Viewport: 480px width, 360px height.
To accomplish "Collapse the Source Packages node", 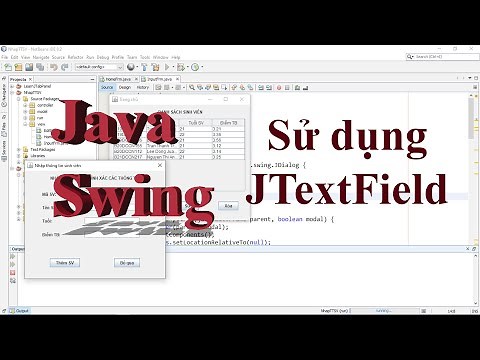I will click(x=19, y=99).
